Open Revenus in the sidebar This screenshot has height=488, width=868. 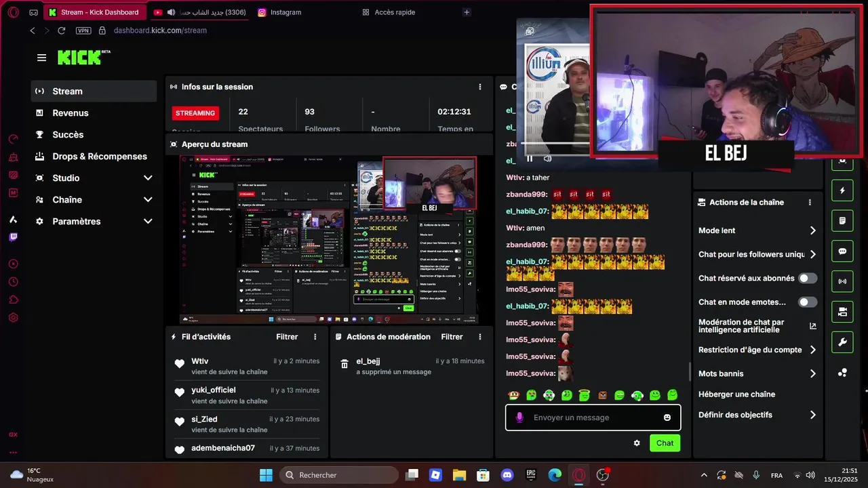tap(94, 113)
